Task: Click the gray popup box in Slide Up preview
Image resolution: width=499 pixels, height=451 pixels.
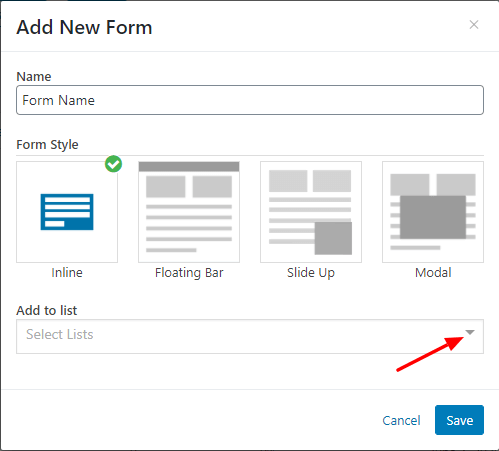Action: [x=333, y=238]
